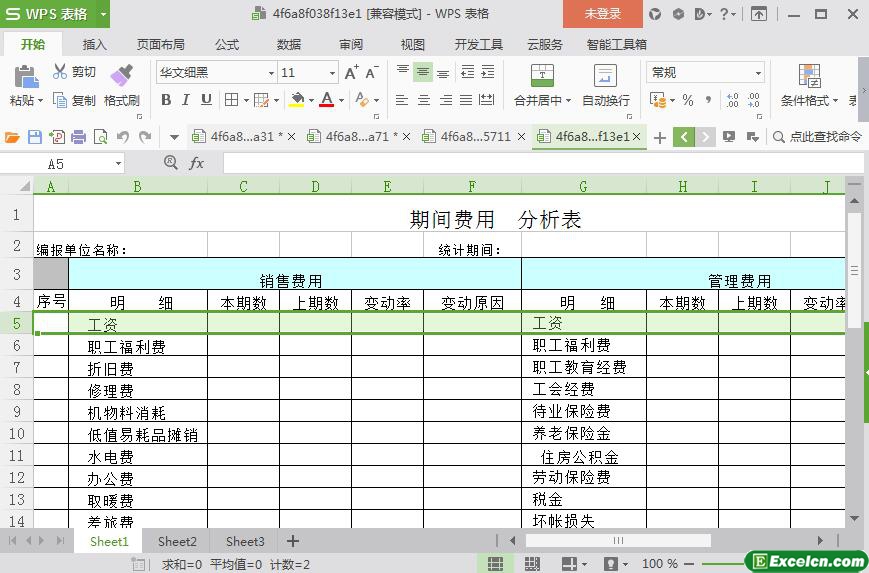Click the Undo arrow icon
Image resolution: width=869 pixels, height=573 pixels.
122,137
